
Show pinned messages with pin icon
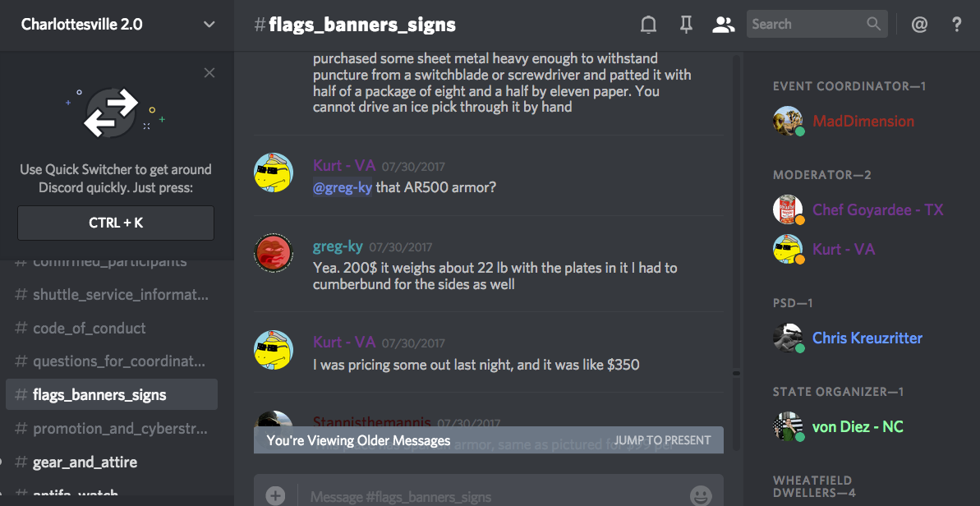[686, 25]
